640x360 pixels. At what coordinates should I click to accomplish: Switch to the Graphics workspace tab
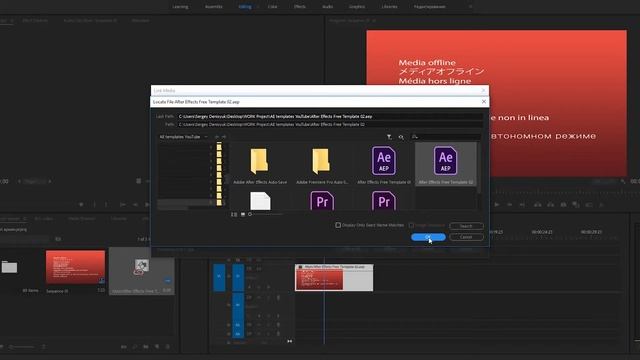(357, 7)
